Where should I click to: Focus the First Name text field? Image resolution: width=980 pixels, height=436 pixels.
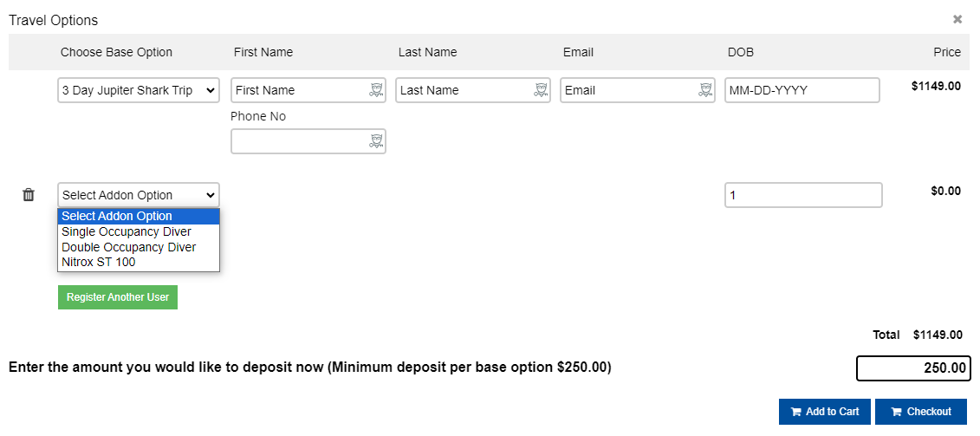pyautogui.click(x=299, y=90)
